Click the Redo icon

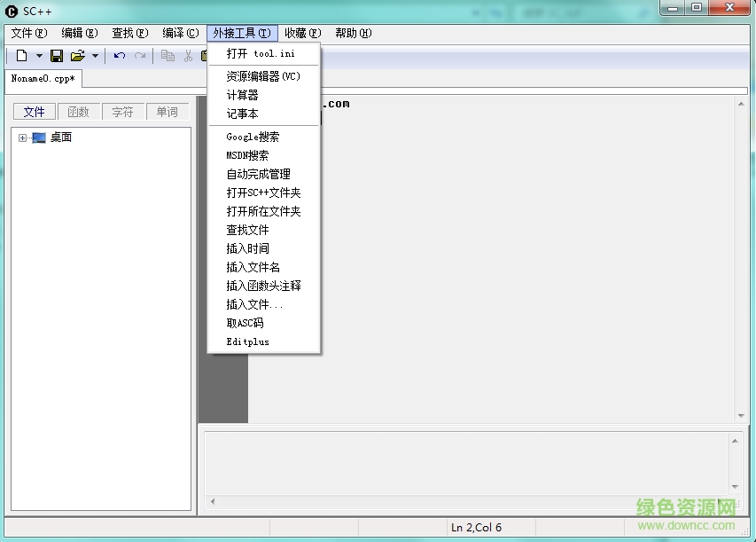click(141, 55)
